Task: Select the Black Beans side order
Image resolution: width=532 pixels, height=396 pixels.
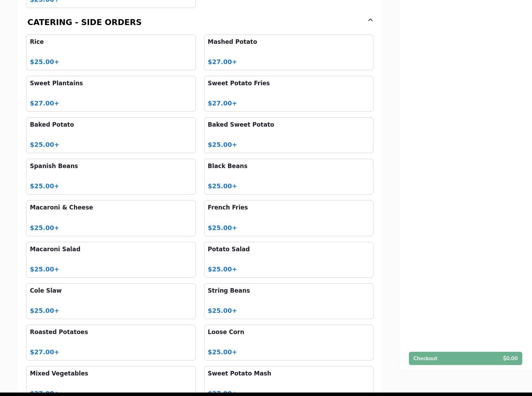Action: [x=289, y=176]
